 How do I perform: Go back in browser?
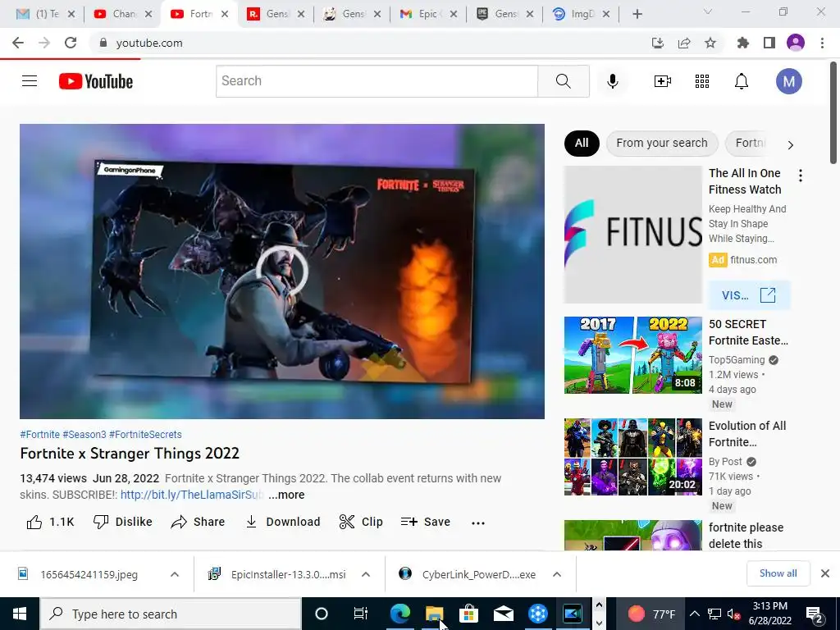18,43
